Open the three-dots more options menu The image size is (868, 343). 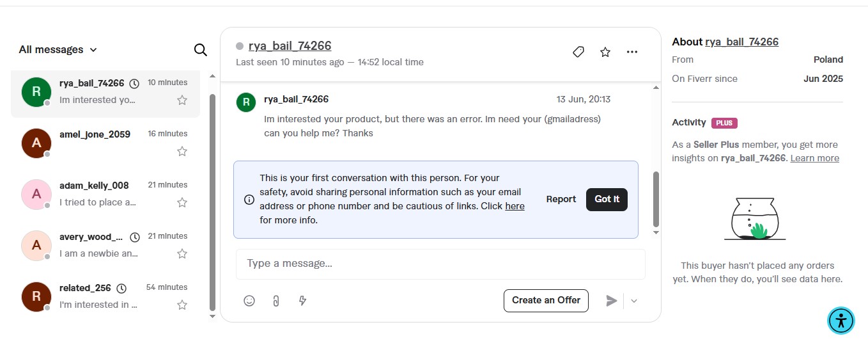click(632, 52)
